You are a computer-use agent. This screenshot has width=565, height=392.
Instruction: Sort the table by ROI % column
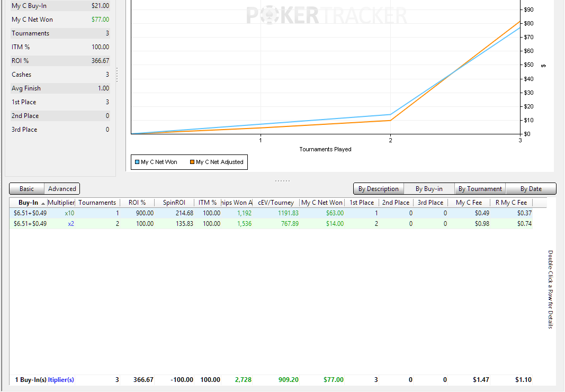click(x=137, y=203)
